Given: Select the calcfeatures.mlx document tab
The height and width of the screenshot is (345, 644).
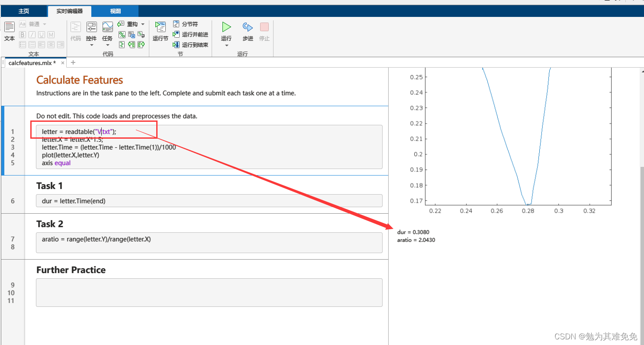Looking at the screenshot, I should (x=32, y=63).
